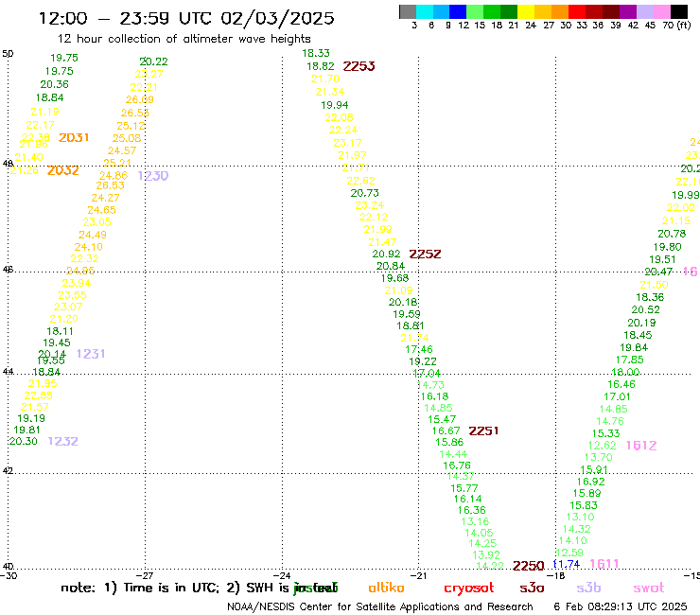700x615 pixels.
Task: Click the longitude axis label -27
Action: [x=146, y=576]
